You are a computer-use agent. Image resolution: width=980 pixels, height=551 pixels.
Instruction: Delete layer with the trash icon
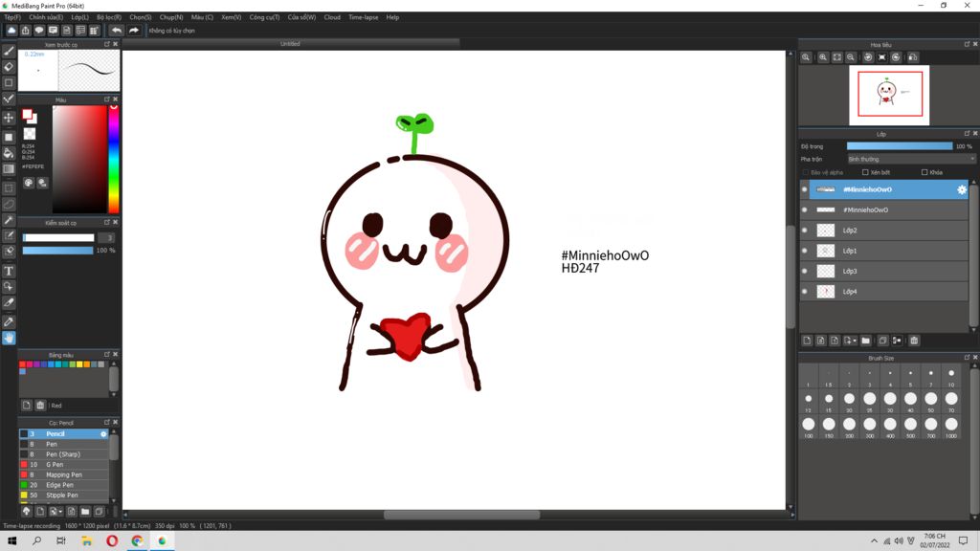click(x=914, y=341)
